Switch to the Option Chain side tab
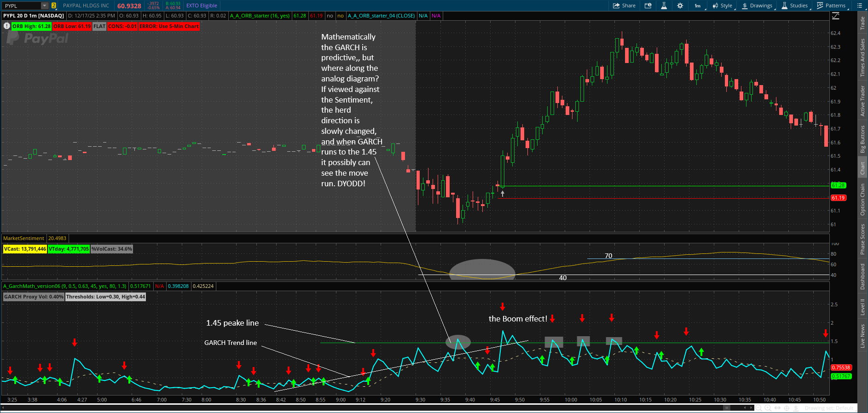Screen dimensions: 868x413 point(862,199)
